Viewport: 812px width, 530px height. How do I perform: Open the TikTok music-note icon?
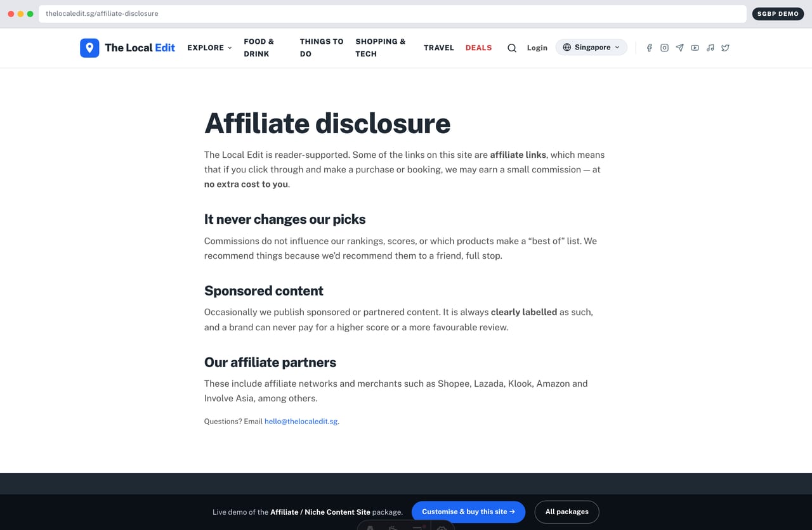[710, 48]
